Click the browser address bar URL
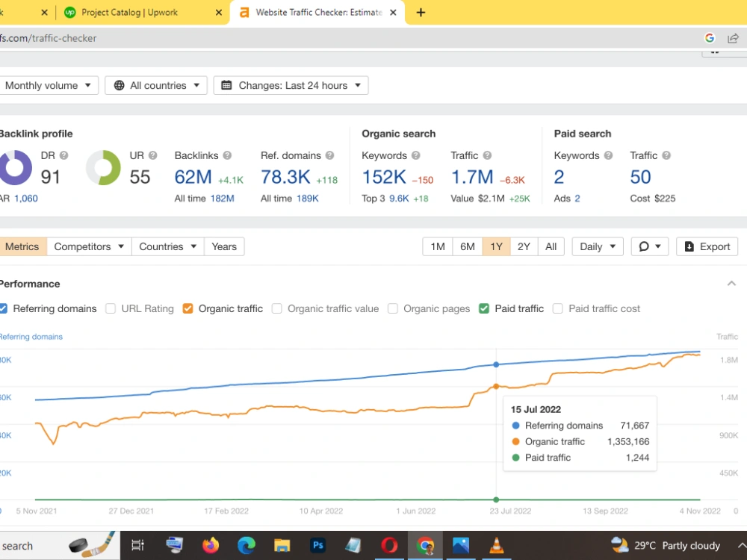The image size is (747, 560). coord(48,38)
